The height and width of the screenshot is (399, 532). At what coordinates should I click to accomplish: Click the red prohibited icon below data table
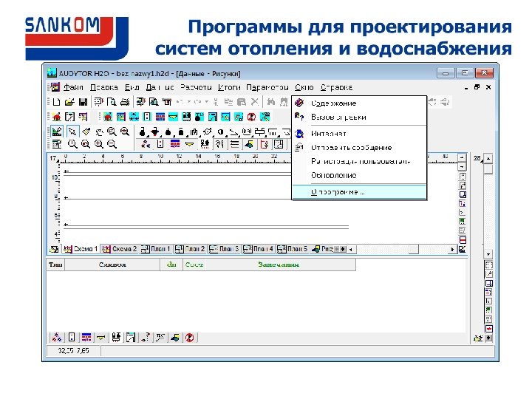point(189,337)
